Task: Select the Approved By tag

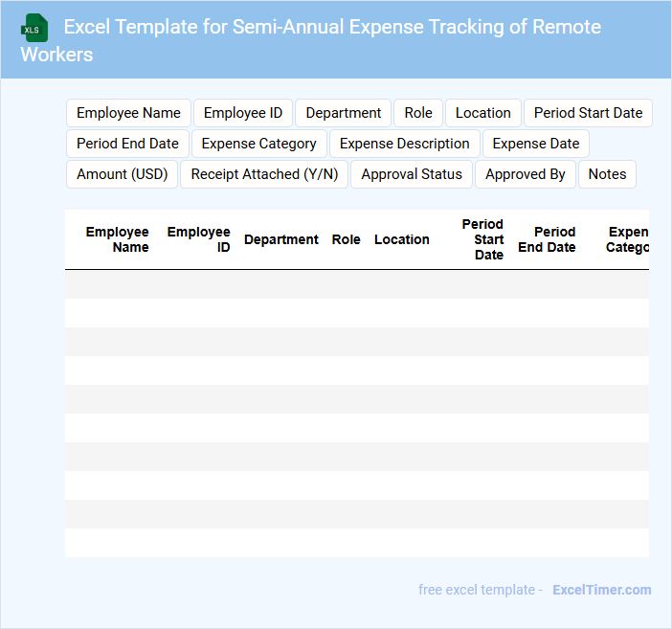Action: pyautogui.click(x=525, y=174)
